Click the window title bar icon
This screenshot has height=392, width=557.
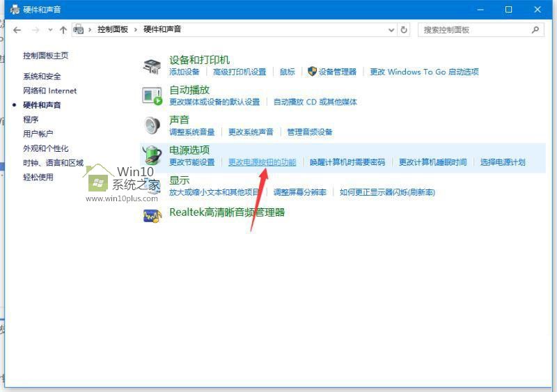tap(15, 9)
